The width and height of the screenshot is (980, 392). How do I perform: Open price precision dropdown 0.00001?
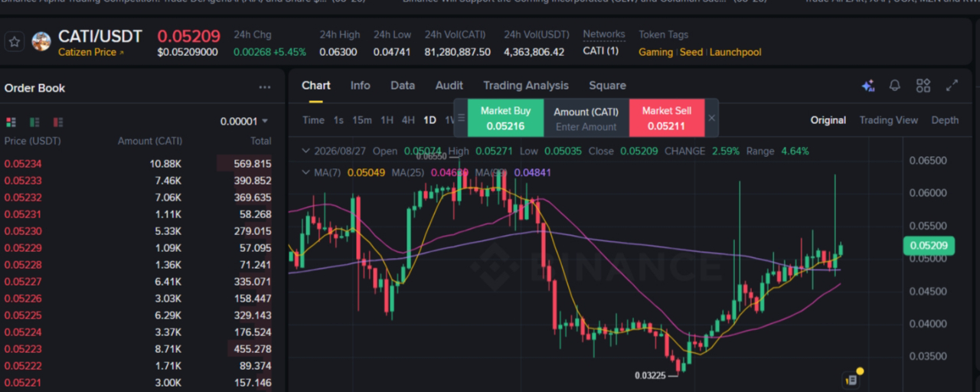244,121
